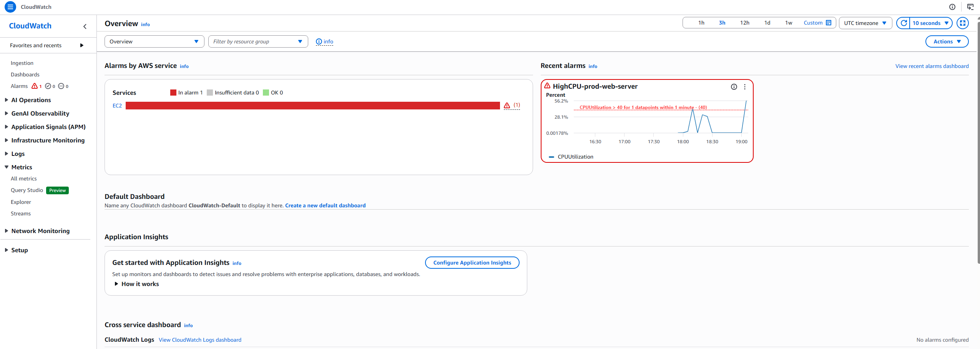
Task: Select the 12h time range
Action: [x=744, y=23]
